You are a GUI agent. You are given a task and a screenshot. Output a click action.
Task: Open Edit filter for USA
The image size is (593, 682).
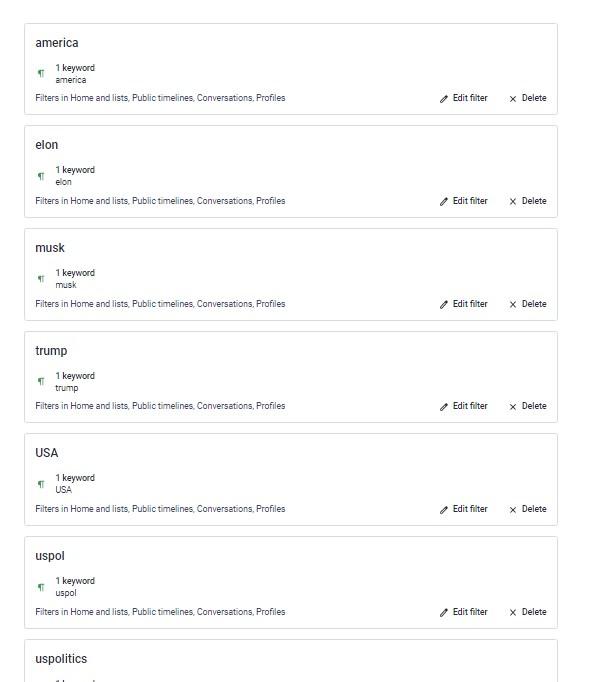pyautogui.click(x=463, y=509)
